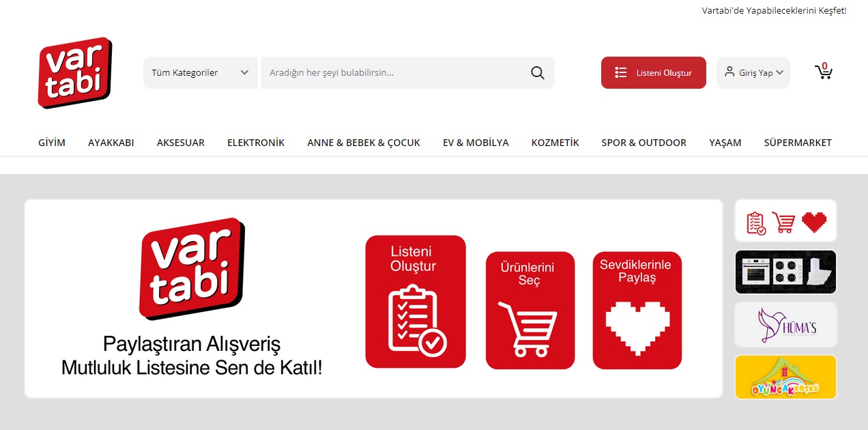Focus the product search input field
This screenshot has width=868, height=430.
394,72
